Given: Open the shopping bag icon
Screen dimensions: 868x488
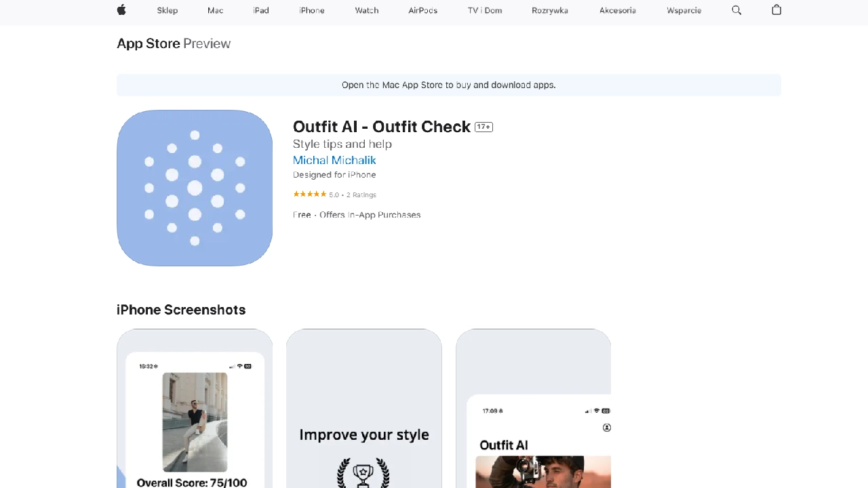Looking at the screenshot, I should coord(776,10).
